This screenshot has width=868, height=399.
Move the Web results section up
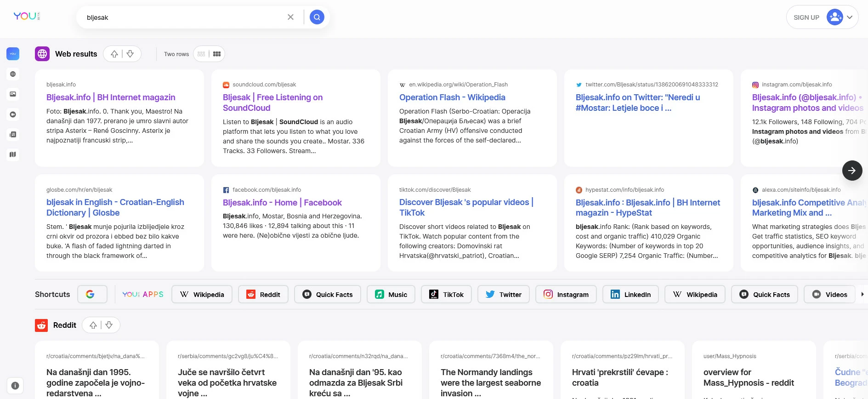pyautogui.click(x=114, y=54)
